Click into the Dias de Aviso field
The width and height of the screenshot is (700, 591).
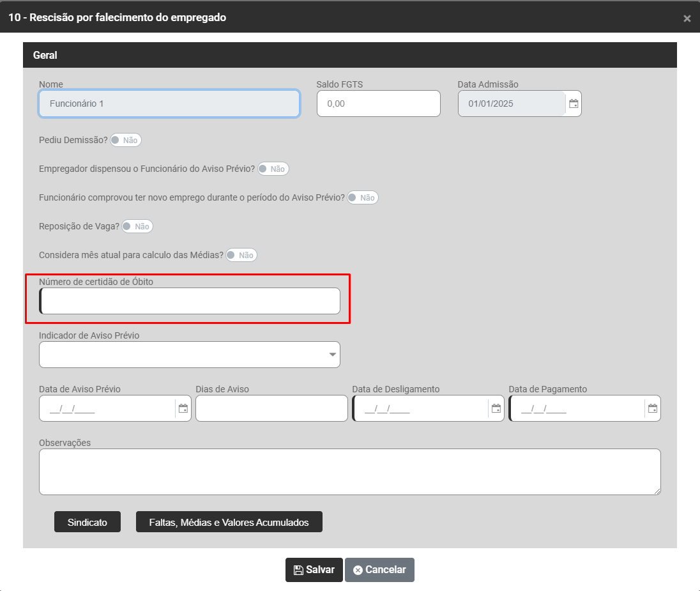pyautogui.click(x=271, y=408)
